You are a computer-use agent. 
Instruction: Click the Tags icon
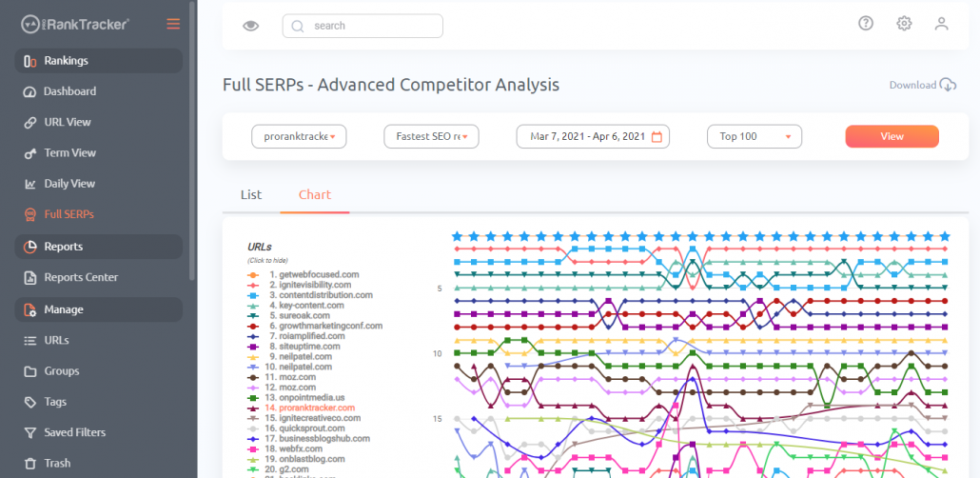click(x=30, y=402)
